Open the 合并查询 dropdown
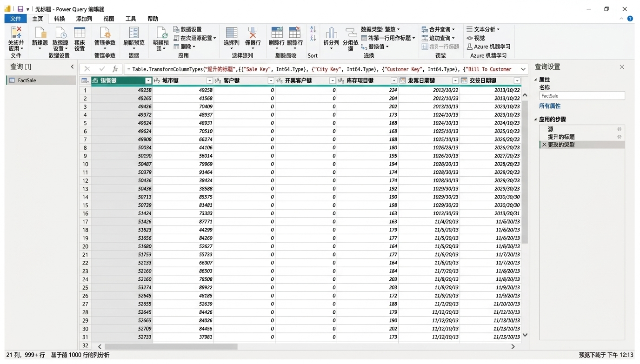Image resolution: width=640 pixels, height=364 pixels. click(x=438, y=29)
